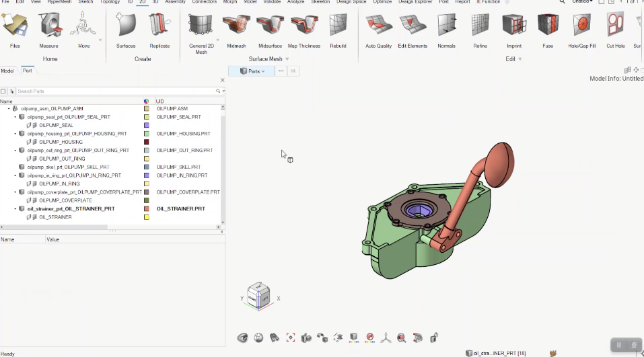The image size is (644, 357).
Task: Select the Fuse tool
Action: coord(548,31)
